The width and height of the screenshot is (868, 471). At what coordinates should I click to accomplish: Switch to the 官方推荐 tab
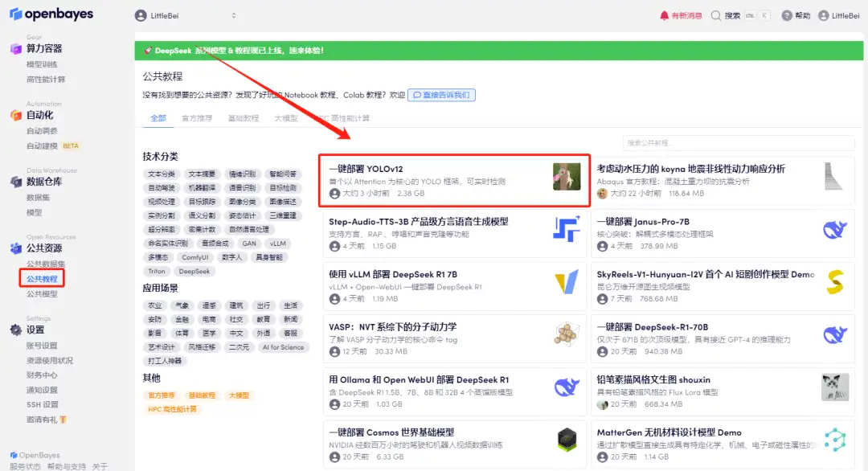pos(197,117)
